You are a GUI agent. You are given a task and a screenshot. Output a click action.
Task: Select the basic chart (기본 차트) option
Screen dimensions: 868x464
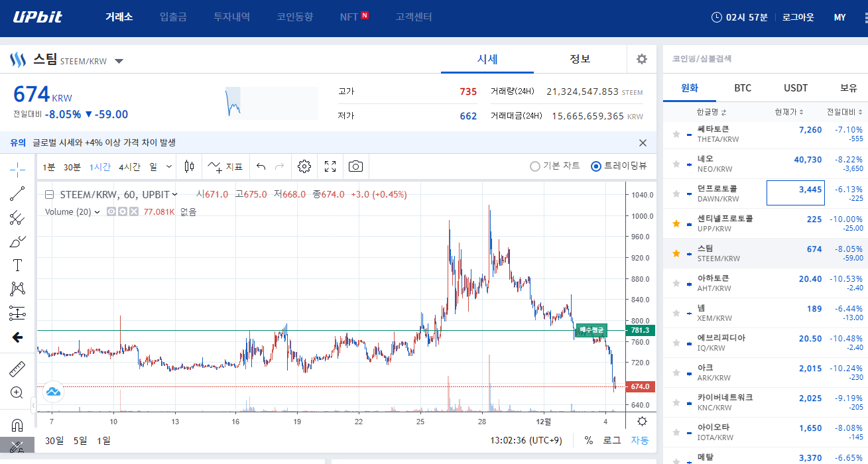(x=555, y=166)
